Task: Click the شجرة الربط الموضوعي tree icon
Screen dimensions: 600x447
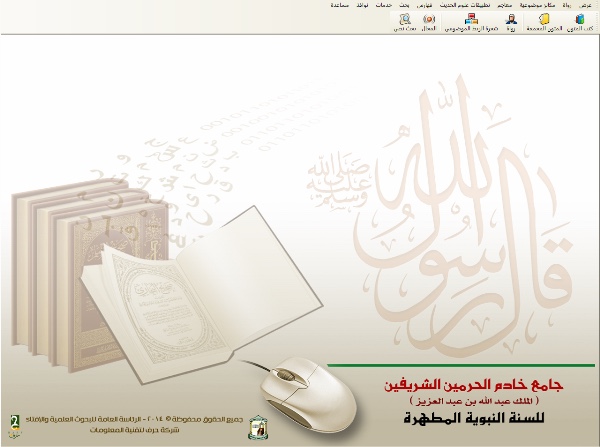Action: [470, 22]
